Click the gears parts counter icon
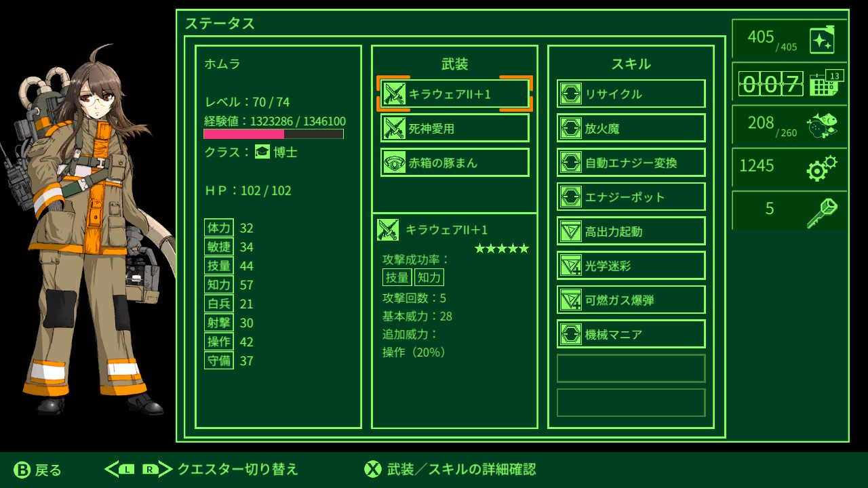868x488 pixels. click(821, 167)
